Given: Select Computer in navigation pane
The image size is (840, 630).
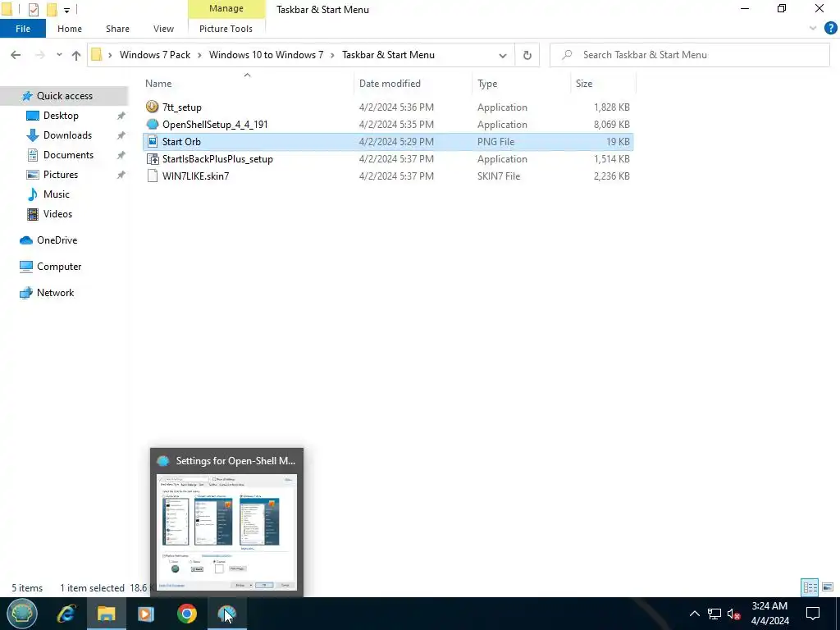Looking at the screenshot, I should click(59, 267).
